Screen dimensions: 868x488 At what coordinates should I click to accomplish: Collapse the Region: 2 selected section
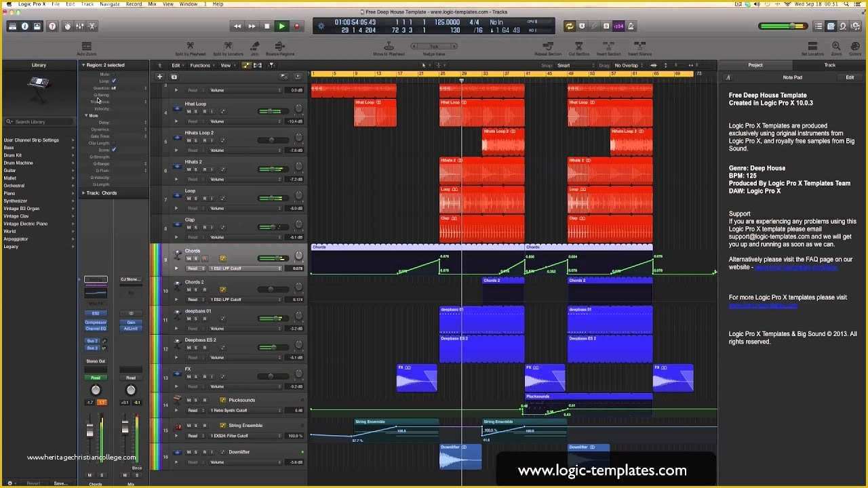point(83,65)
